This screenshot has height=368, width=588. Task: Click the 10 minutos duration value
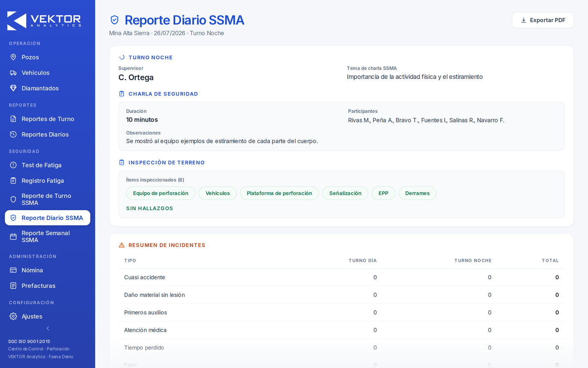142,120
